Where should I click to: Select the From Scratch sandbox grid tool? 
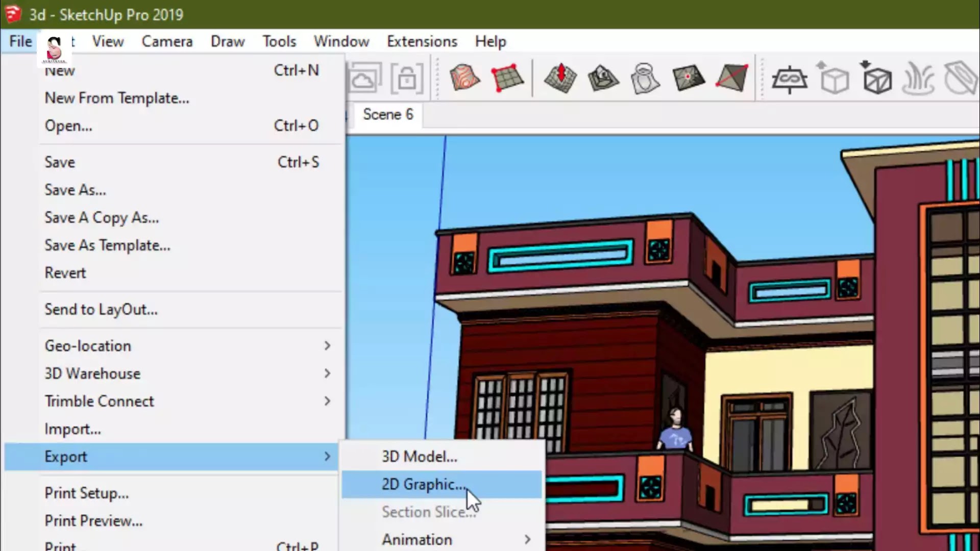pyautogui.click(x=507, y=78)
